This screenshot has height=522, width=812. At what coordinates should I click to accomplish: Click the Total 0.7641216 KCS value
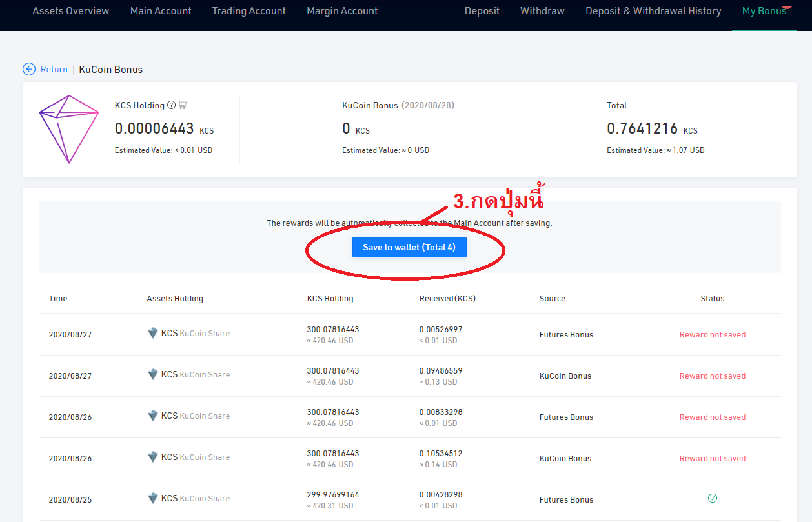652,129
